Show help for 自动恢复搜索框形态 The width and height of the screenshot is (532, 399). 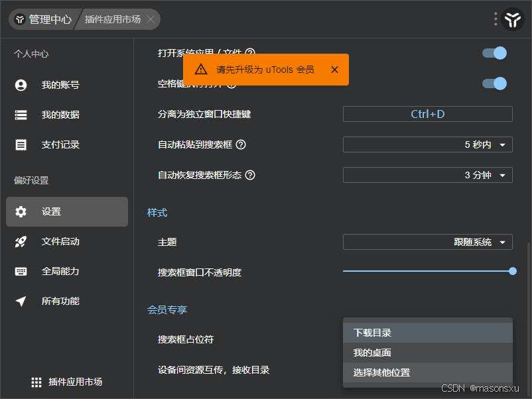tap(250, 175)
